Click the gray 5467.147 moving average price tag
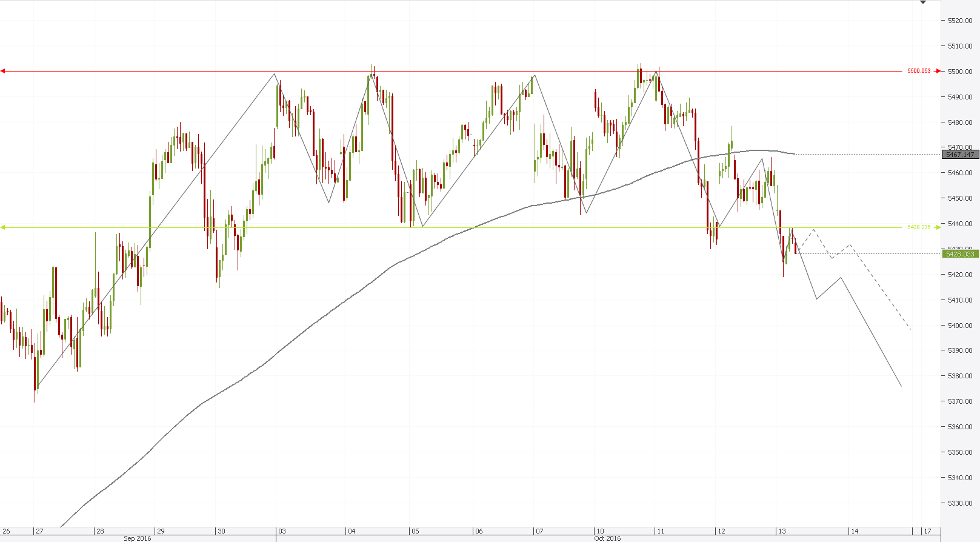980x542 pixels. (x=960, y=155)
